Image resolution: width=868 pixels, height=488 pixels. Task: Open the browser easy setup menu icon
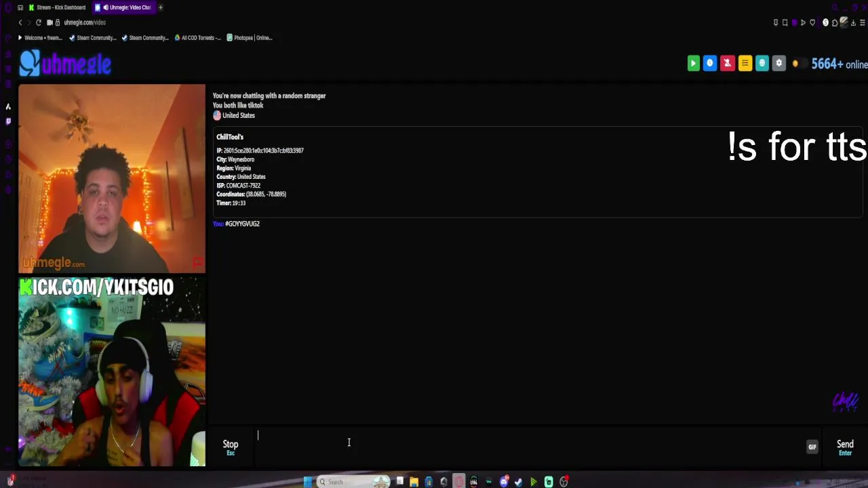(863, 22)
